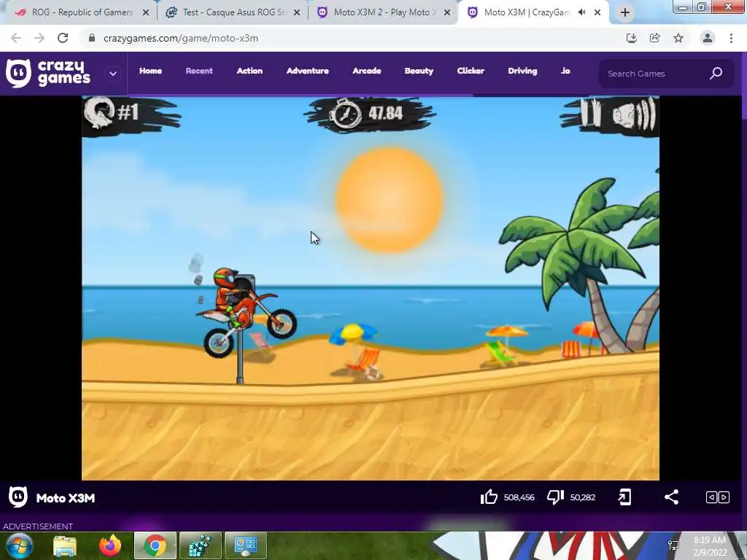The height and width of the screenshot is (560, 747).
Task: Launch Firefox from the taskbar
Action: 110,545
